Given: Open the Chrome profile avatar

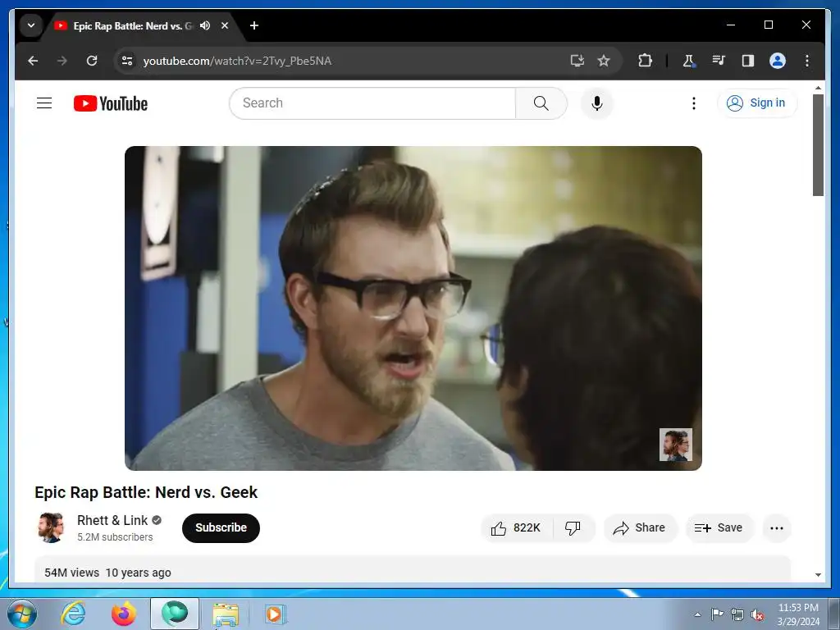Looking at the screenshot, I should (x=778, y=61).
